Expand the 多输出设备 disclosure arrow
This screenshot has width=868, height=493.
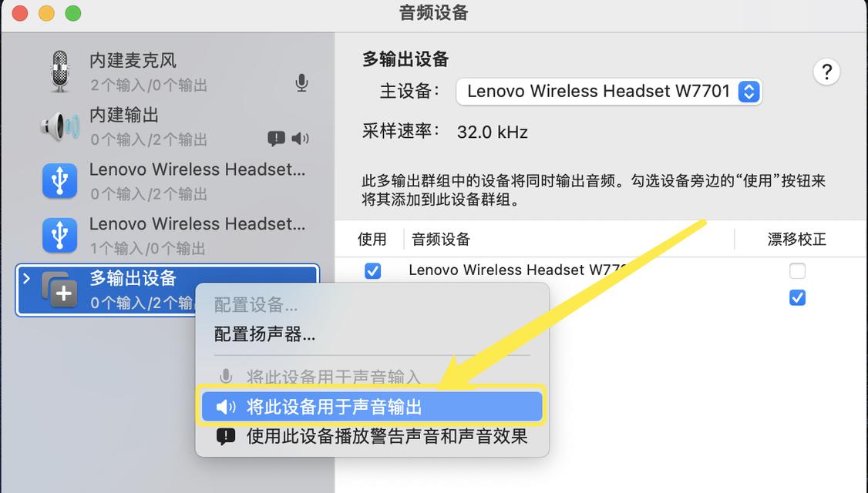[26, 278]
